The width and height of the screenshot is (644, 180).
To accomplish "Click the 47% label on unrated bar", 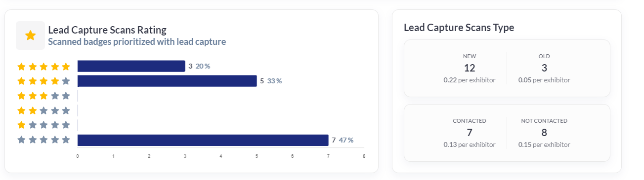I will coord(346,140).
